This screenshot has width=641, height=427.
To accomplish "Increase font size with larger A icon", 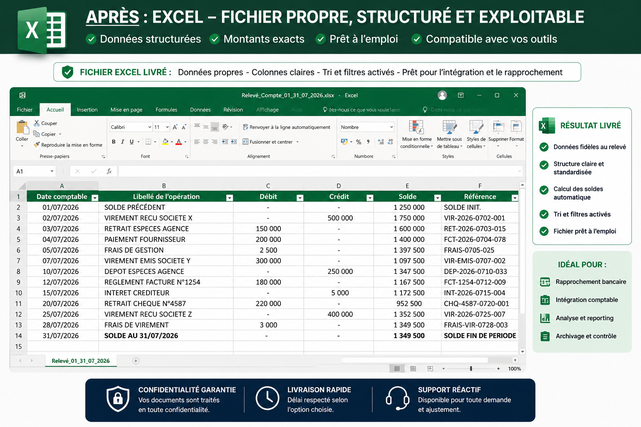I will pos(175,127).
